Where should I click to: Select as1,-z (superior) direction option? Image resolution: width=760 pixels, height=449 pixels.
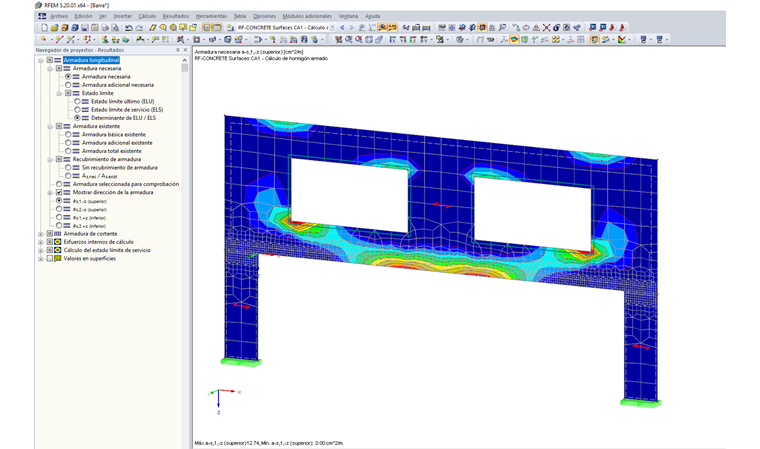(59, 201)
